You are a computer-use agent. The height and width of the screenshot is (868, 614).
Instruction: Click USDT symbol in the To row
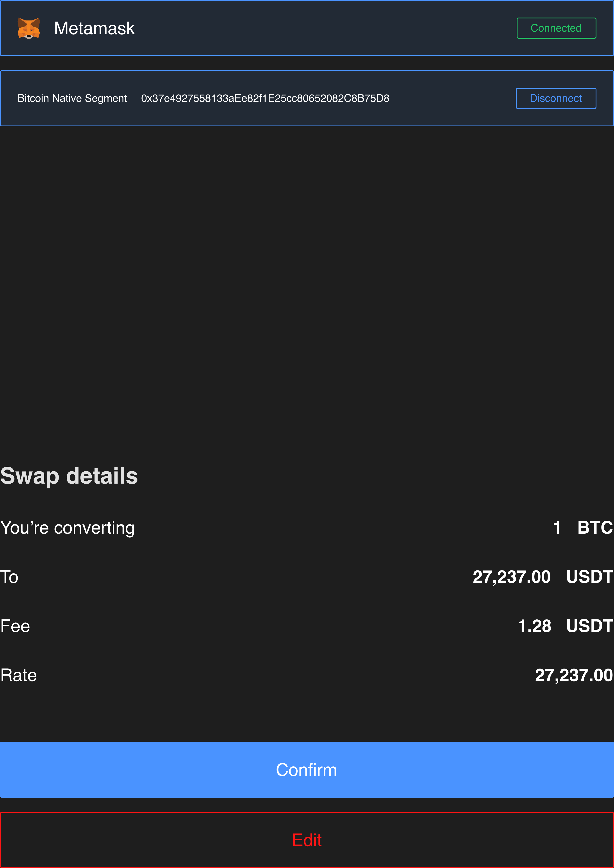tap(589, 577)
